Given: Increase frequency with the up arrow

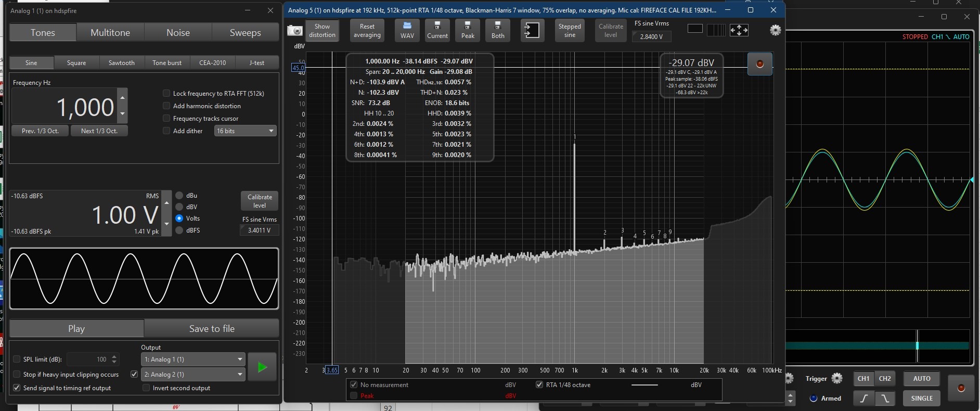Looking at the screenshot, I should point(122,97).
